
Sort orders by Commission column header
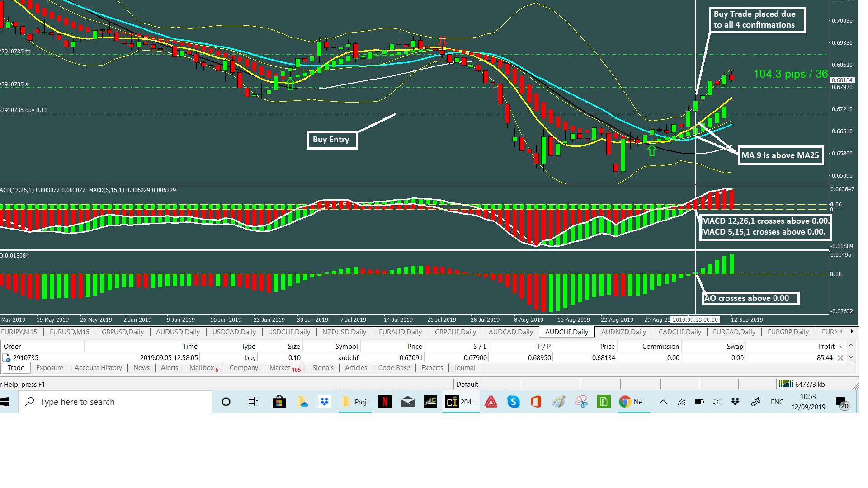point(660,347)
